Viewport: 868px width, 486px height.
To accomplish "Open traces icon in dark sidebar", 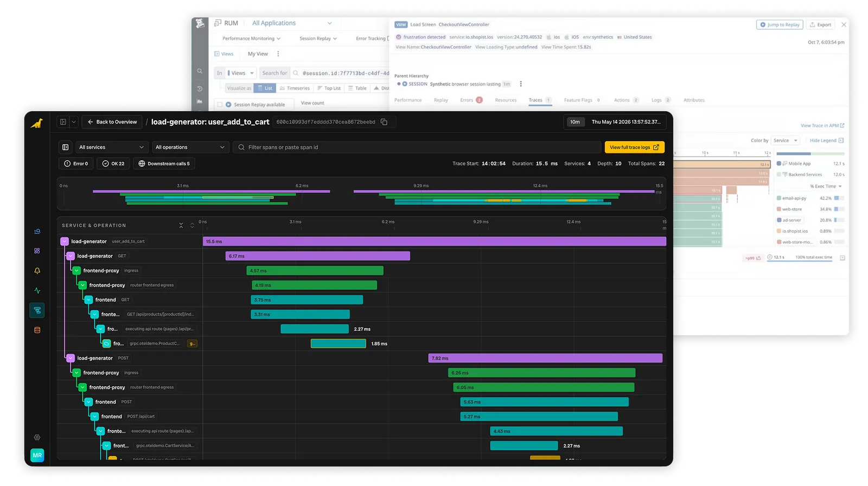I will pyautogui.click(x=37, y=310).
